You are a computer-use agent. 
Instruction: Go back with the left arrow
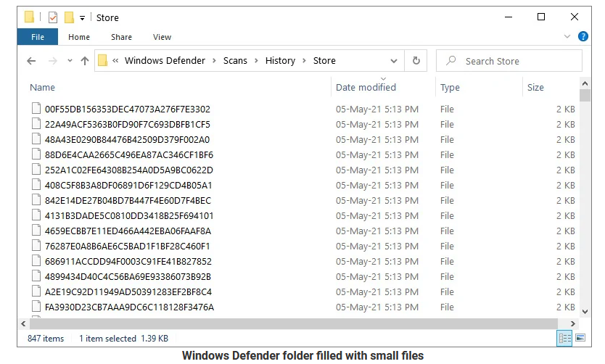31,61
